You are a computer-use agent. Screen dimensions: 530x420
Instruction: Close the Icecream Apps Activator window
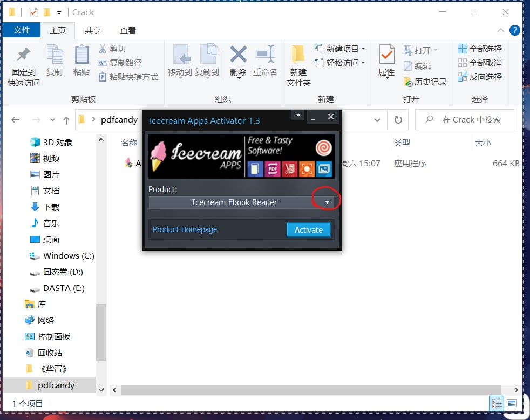tap(330, 117)
